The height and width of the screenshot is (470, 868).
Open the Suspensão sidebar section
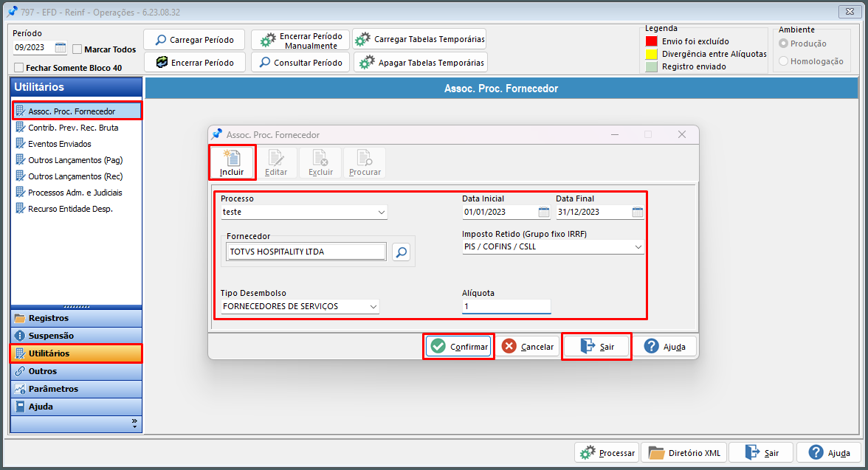point(77,336)
